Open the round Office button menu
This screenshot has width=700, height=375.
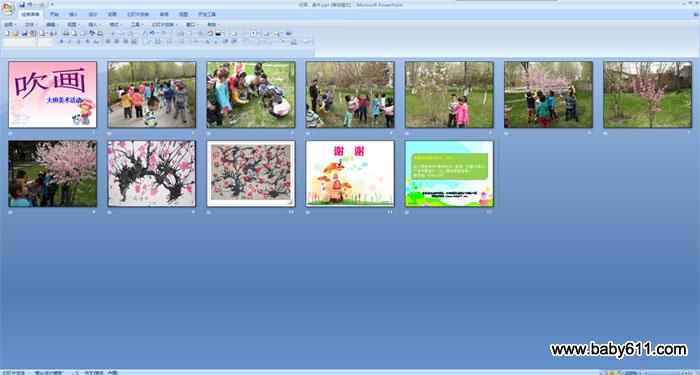coord(8,8)
